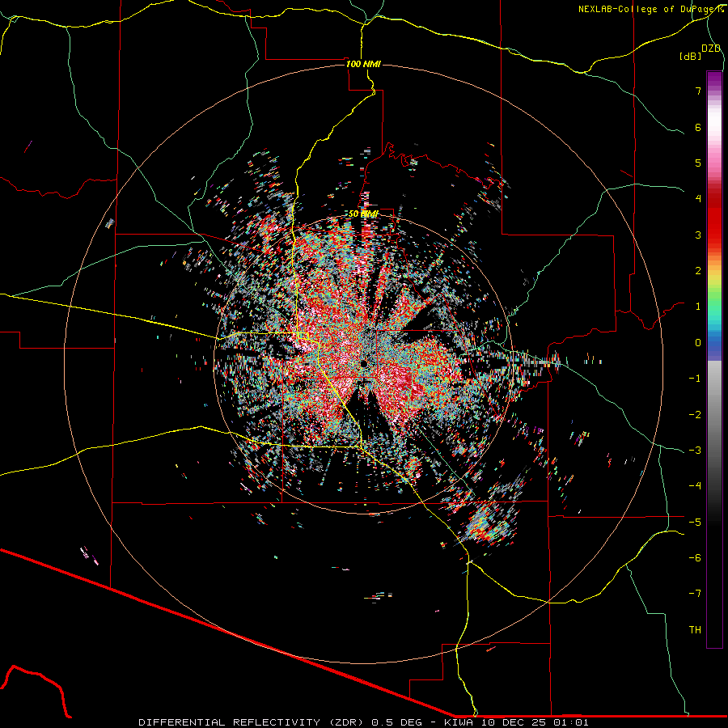The height and width of the screenshot is (728, 728).
Task: Click the TH label at scale bottom
Action: 695,630
